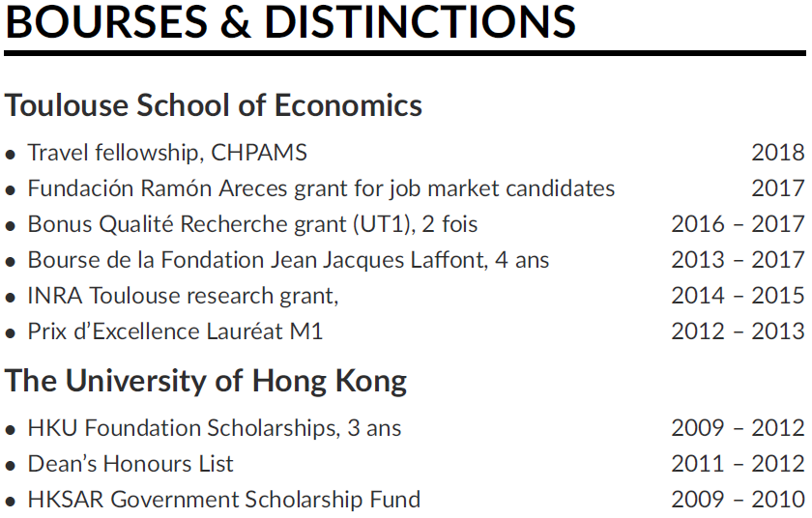Click the 2016 – 2017 date range
Viewport: 812px width, 518px height.
coord(738,224)
